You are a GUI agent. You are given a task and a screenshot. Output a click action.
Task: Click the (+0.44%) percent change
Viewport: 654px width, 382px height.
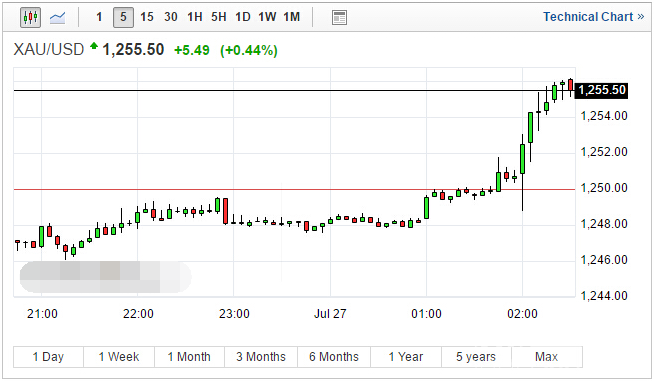coord(249,50)
